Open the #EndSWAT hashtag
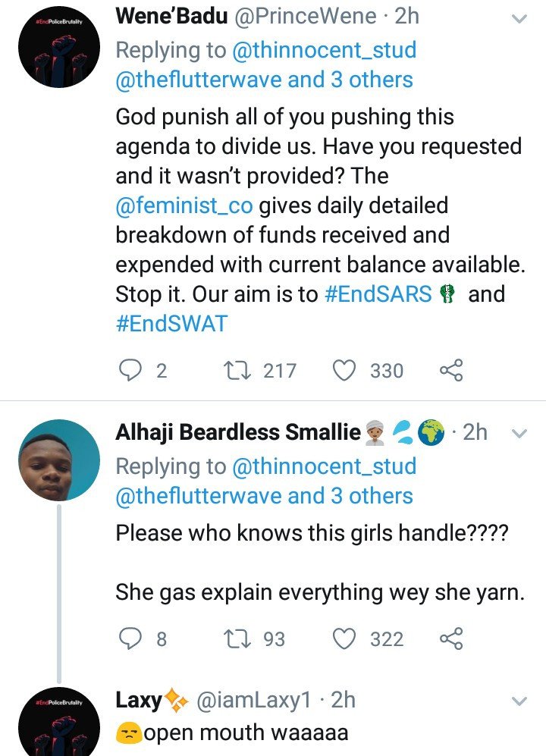Screen dimensions: 546x756 pyautogui.click(x=171, y=324)
